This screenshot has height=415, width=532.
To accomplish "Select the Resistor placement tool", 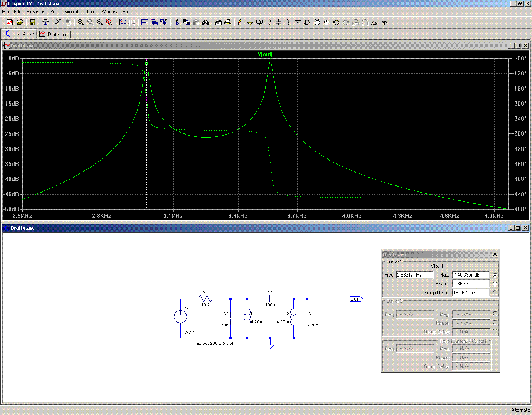I will pos(269,22).
